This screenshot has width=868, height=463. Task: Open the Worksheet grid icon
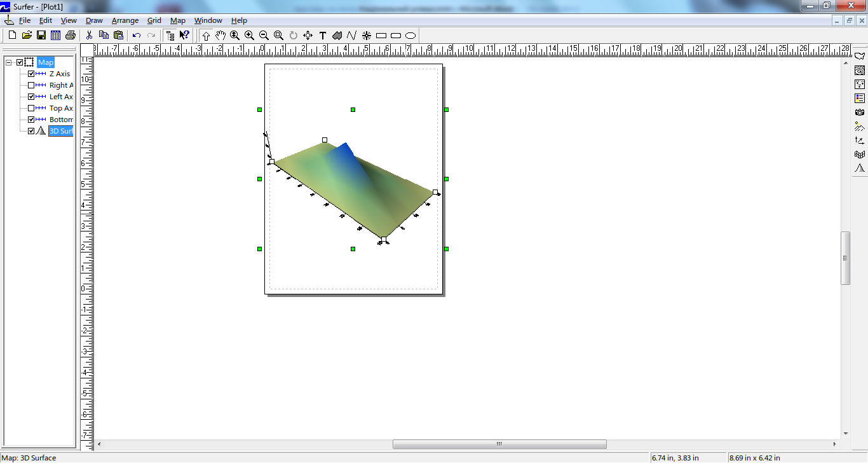tap(56, 35)
